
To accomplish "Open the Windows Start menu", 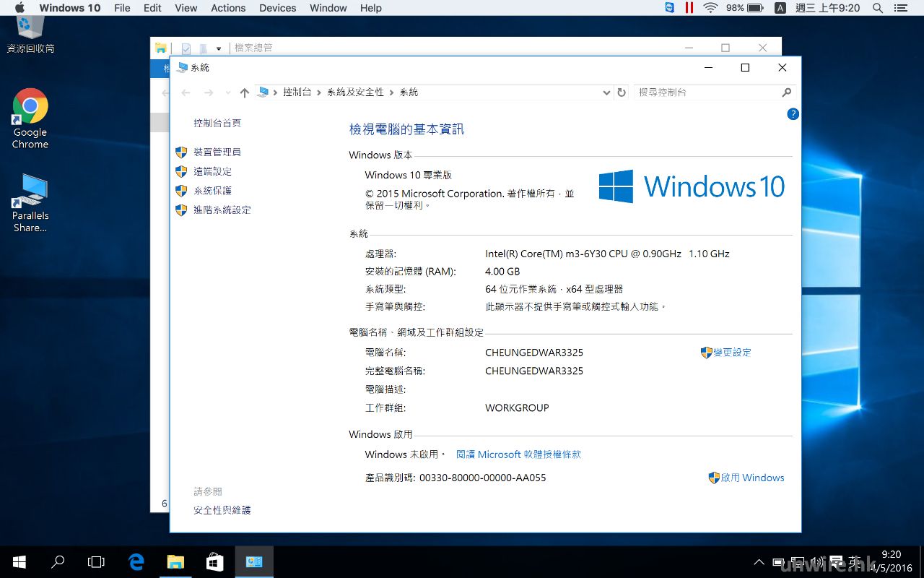I will (19, 561).
